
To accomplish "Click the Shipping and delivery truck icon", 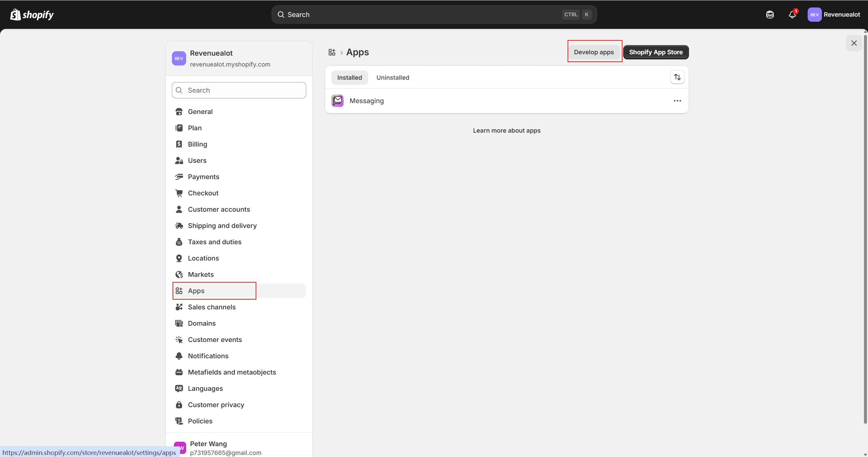I will (x=179, y=226).
